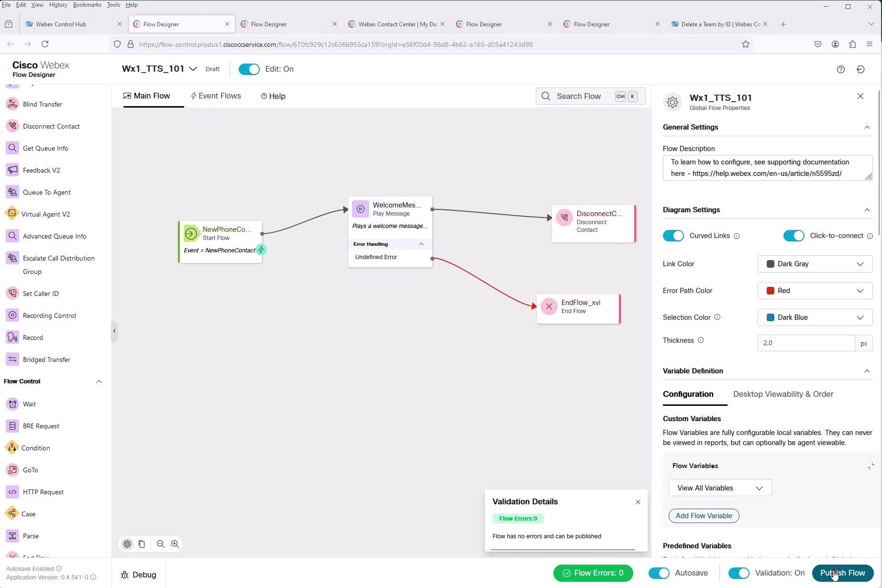Viewport: 882px width, 588px height.
Task: Switch to the Event Flows tab
Action: click(216, 96)
